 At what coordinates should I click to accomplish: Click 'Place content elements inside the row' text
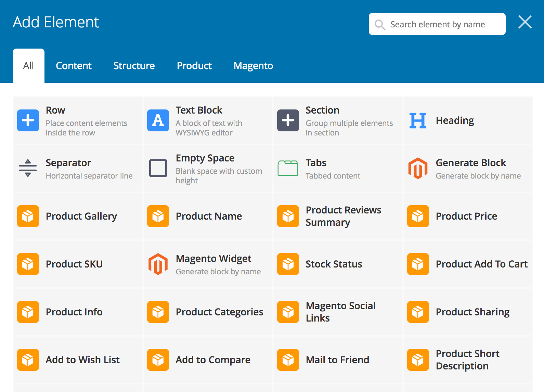click(x=87, y=128)
